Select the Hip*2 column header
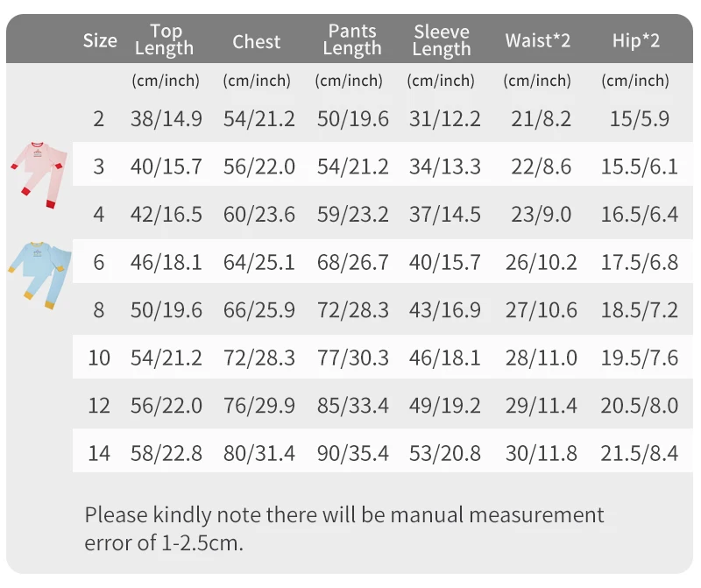The height and width of the screenshot is (588, 701). [636, 40]
